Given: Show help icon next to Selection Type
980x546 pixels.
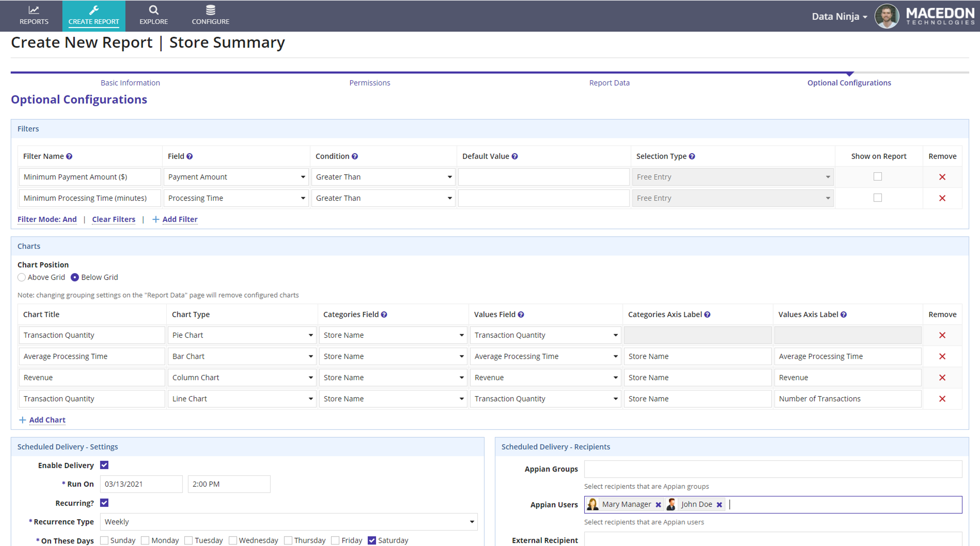Looking at the screenshot, I should [692, 156].
